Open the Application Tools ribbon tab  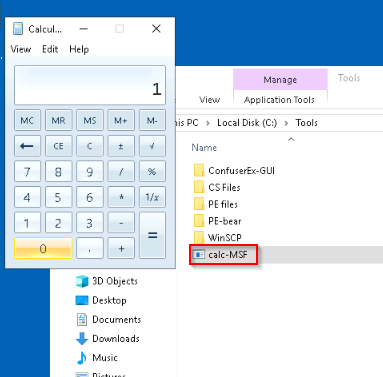point(279,100)
